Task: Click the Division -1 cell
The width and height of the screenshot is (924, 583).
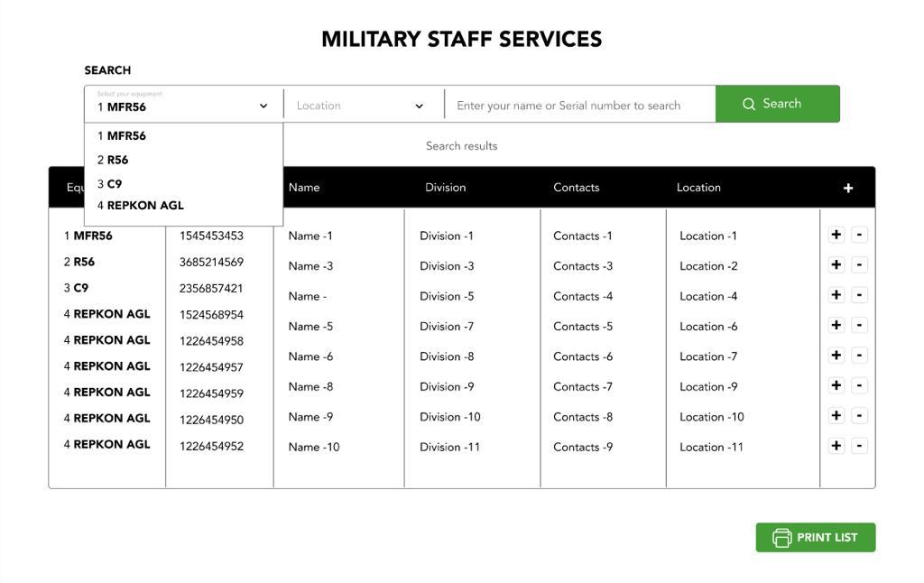Action: pyautogui.click(x=447, y=236)
